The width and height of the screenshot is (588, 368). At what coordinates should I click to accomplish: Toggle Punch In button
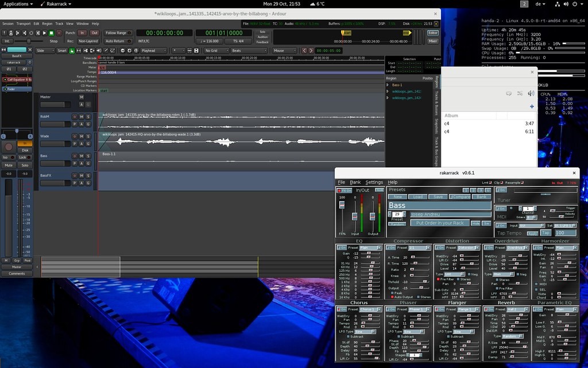tap(82, 33)
